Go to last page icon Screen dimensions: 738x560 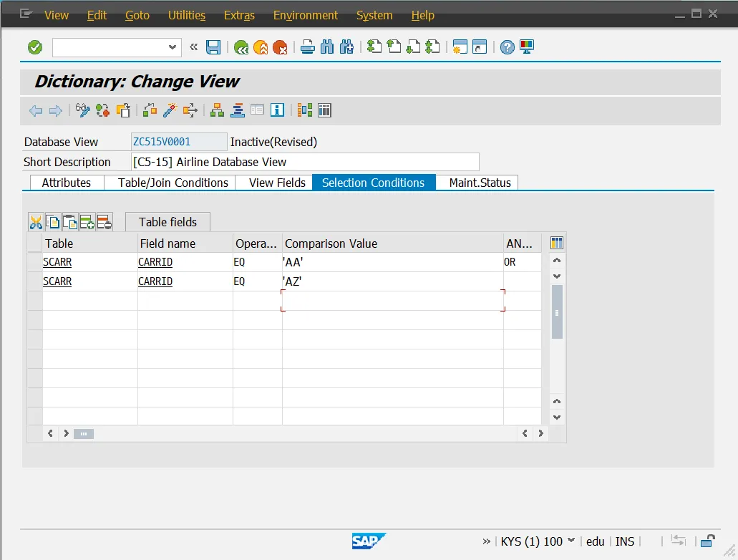(432, 47)
